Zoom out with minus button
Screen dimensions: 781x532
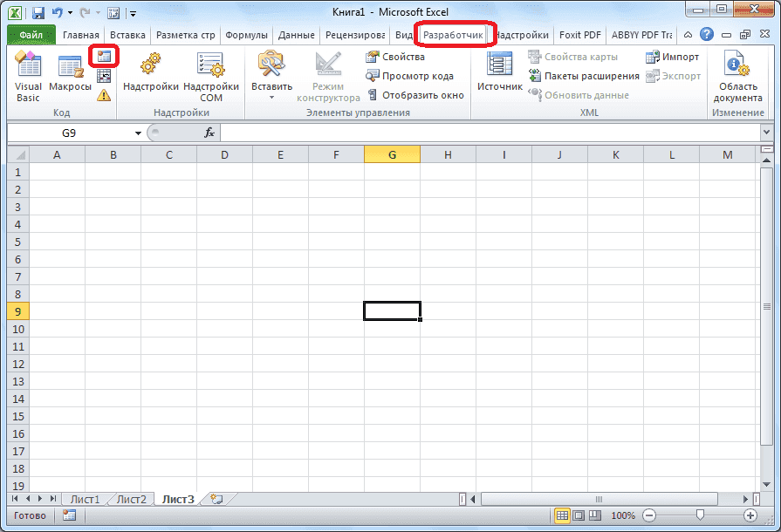coord(649,515)
